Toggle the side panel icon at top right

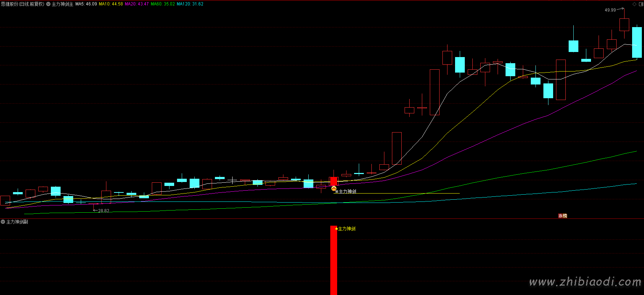click(640, 4)
